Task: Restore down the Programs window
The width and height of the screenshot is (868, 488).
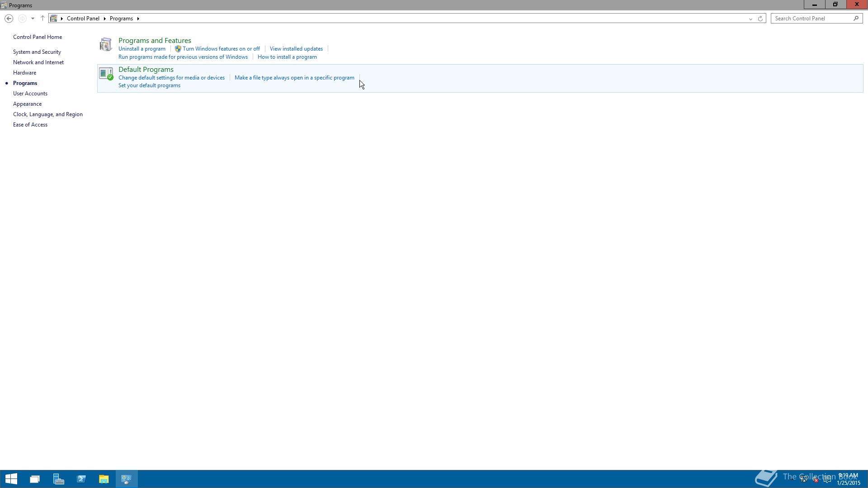Action: pyautogui.click(x=835, y=5)
